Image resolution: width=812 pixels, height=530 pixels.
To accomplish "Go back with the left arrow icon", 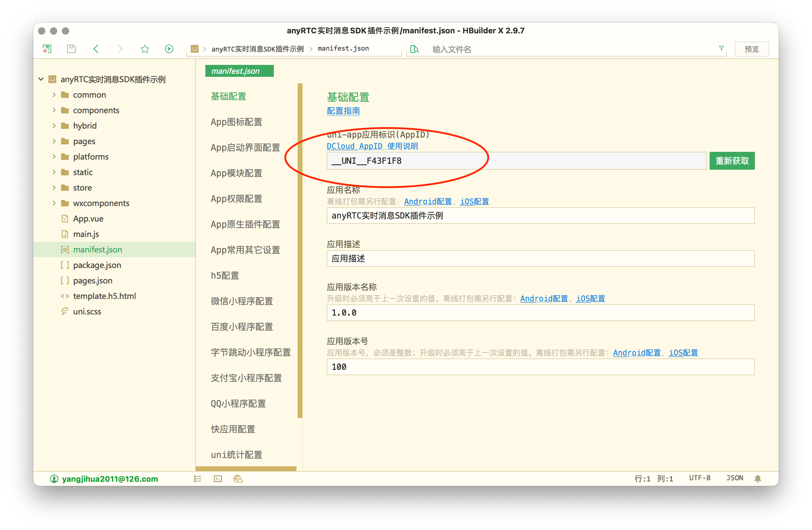I will point(96,49).
